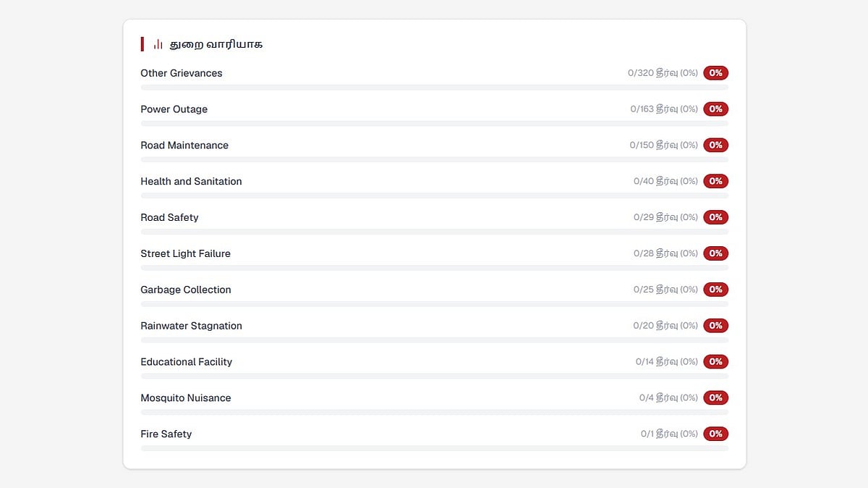This screenshot has width=868, height=488.
Task: Click the 0% badge for Mosquito Nuisance
Action: point(715,397)
